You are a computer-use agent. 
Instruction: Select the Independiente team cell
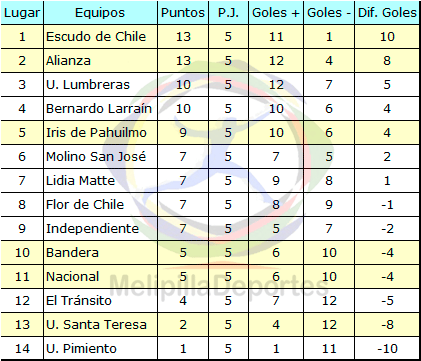point(100,229)
